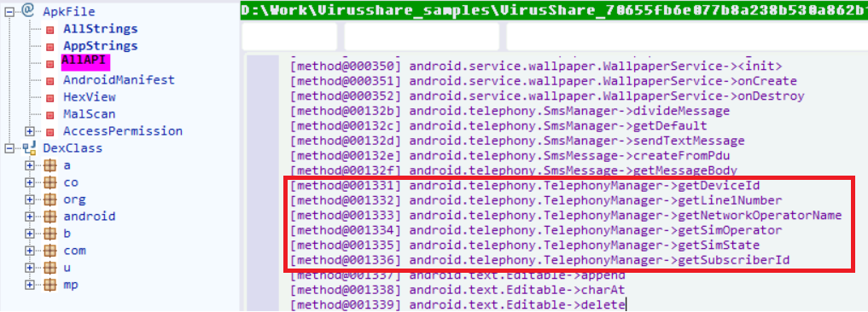Image resolution: width=868 pixels, height=312 pixels.
Task: Click the package icon next to 'u'
Action: (50, 268)
